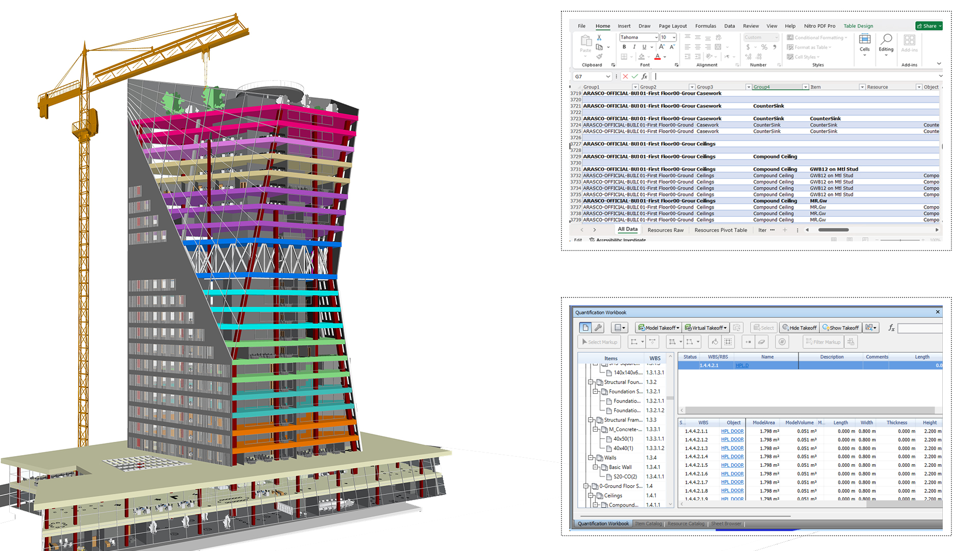
Task: Open the G7 Name Box dropdown
Action: [608, 77]
